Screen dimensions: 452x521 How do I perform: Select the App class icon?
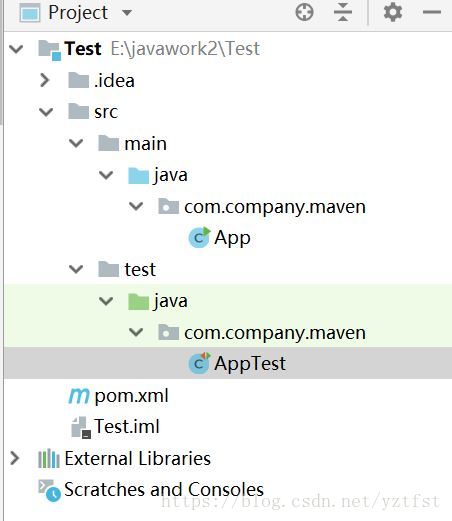coord(199,237)
